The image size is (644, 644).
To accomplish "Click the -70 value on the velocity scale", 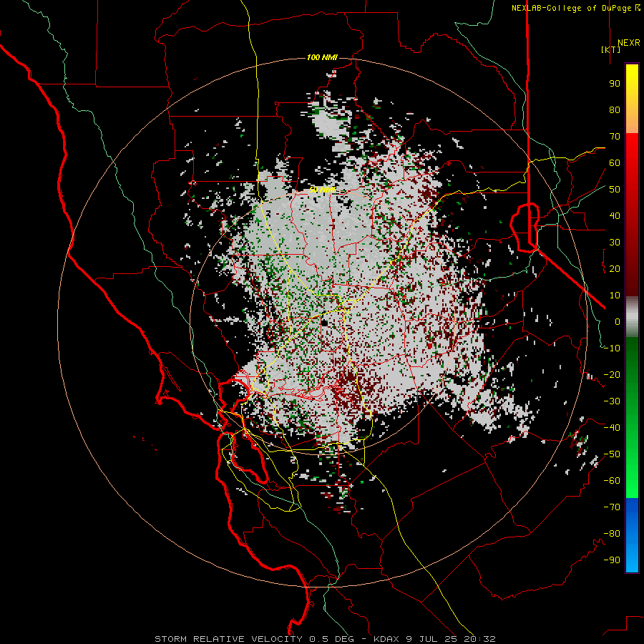I will [x=612, y=507].
